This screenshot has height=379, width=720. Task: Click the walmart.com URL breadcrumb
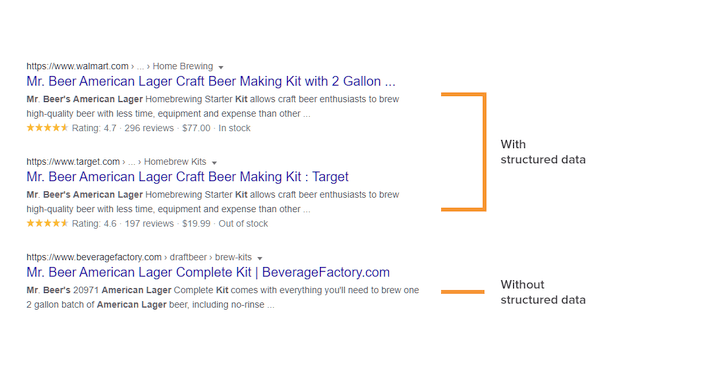[x=119, y=66]
